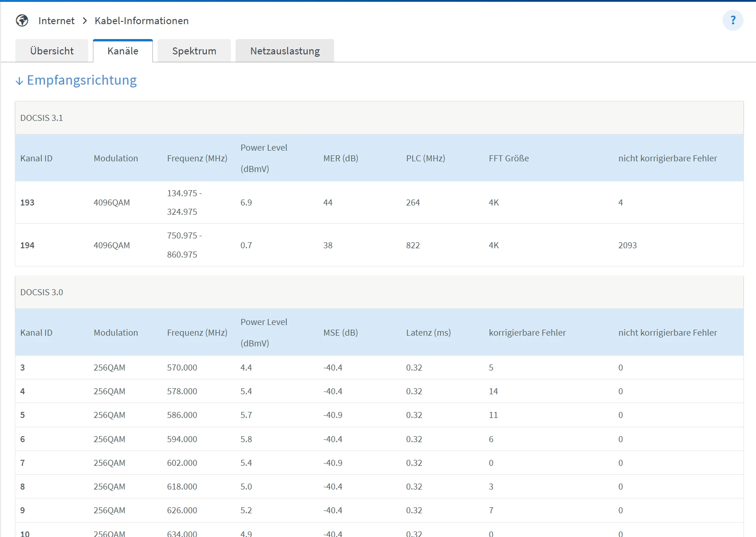This screenshot has height=537, width=756.
Task: Click the MER (dB) column header
Action: (341, 159)
